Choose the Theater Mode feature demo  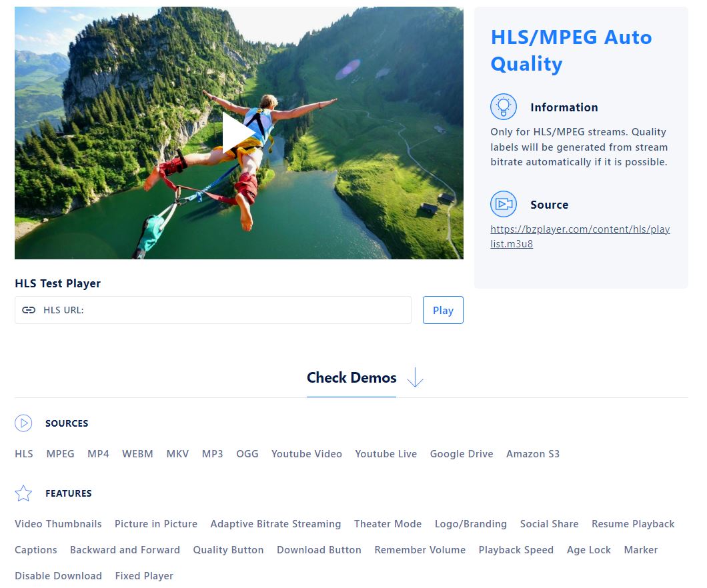tap(388, 524)
